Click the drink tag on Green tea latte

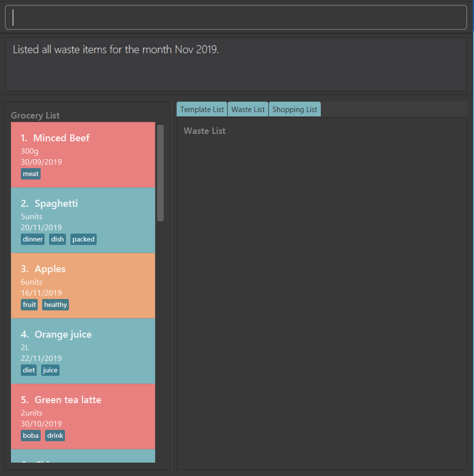point(55,436)
